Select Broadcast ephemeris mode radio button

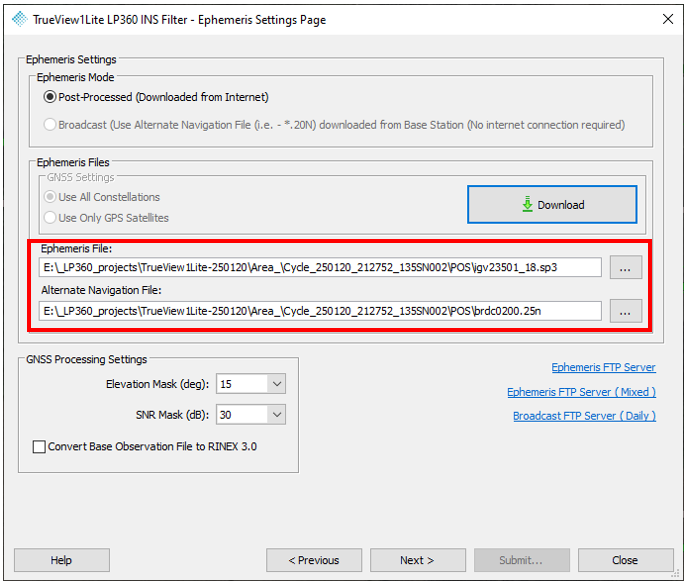pyautogui.click(x=50, y=125)
